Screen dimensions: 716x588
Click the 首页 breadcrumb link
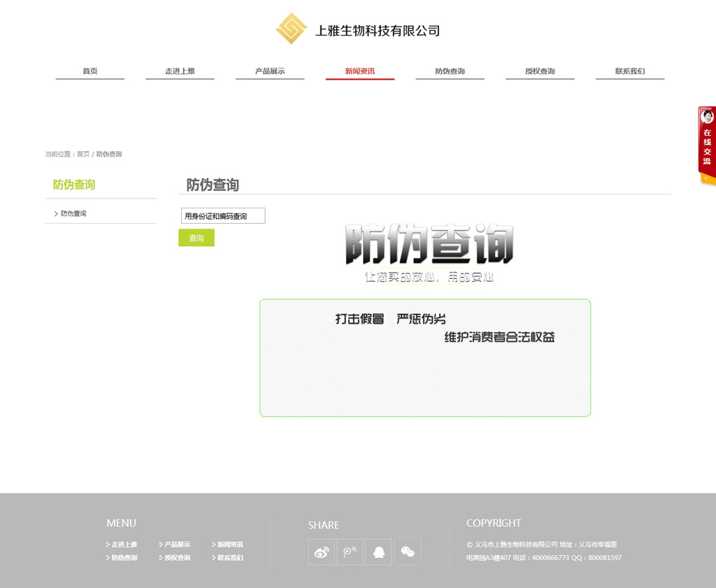(83, 154)
